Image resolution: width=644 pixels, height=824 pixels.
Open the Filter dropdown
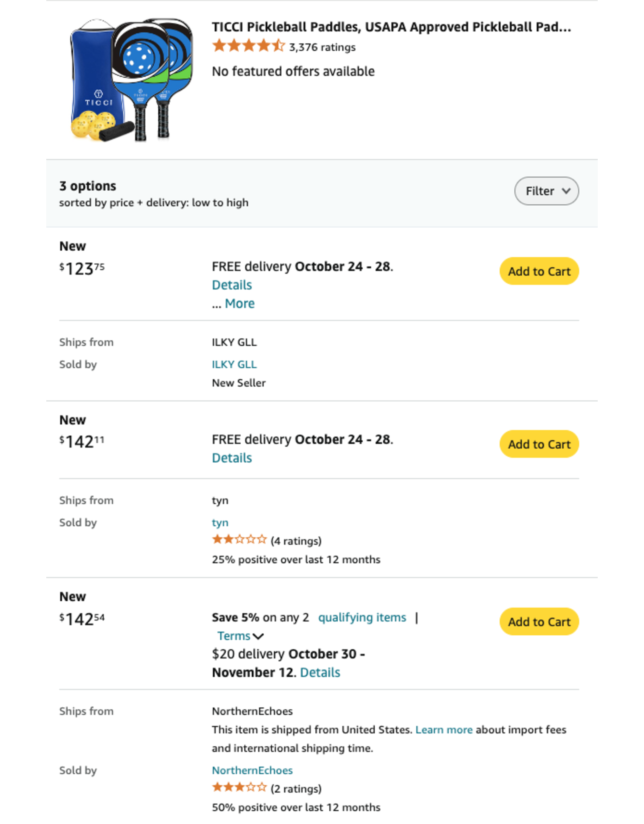click(546, 191)
